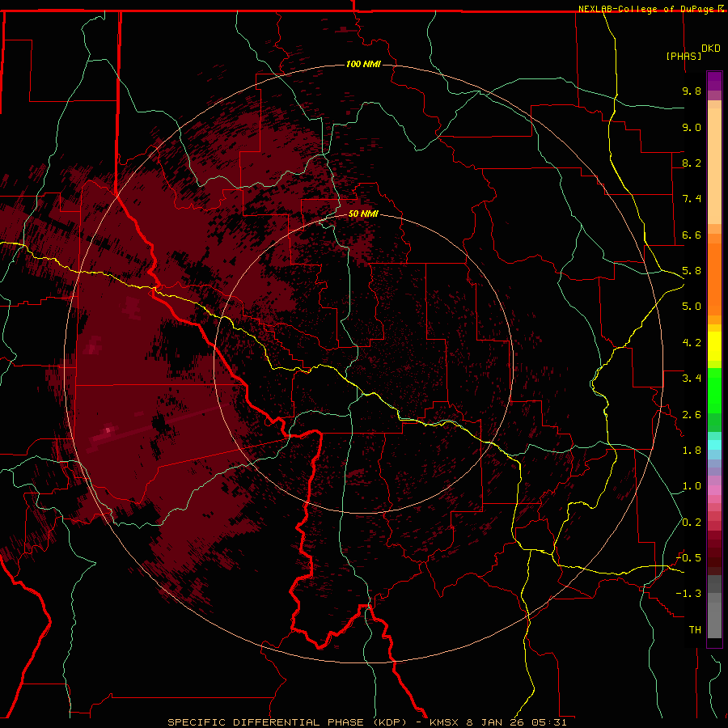Click the 4.2 scale value
The height and width of the screenshot is (728, 728).
tap(692, 343)
